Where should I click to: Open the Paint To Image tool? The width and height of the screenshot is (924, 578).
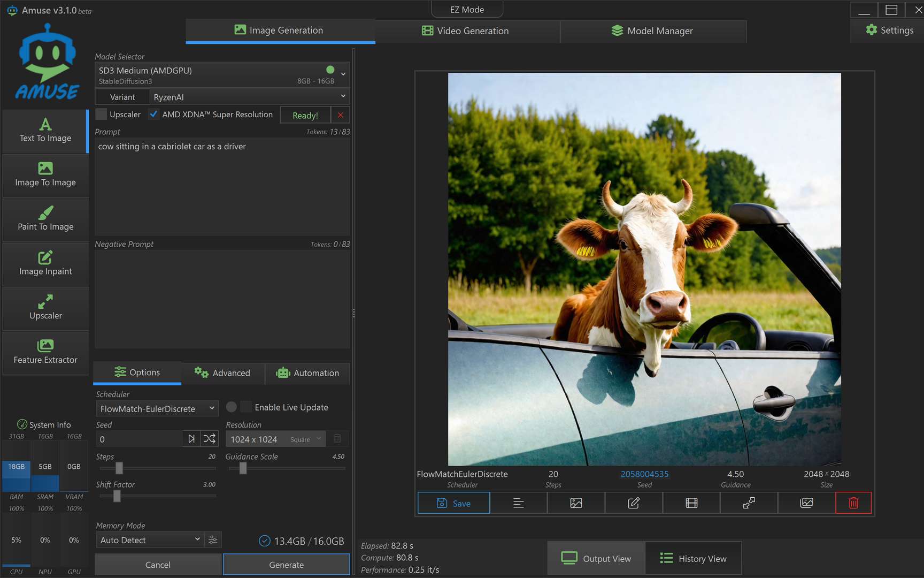[45, 219]
